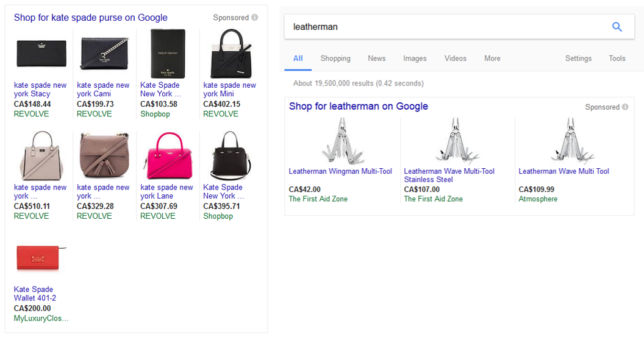The width and height of the screenshot is (644, 337).
Task: Click Shopbop seller under CA$103.58
Action: [x=155, y=114]
